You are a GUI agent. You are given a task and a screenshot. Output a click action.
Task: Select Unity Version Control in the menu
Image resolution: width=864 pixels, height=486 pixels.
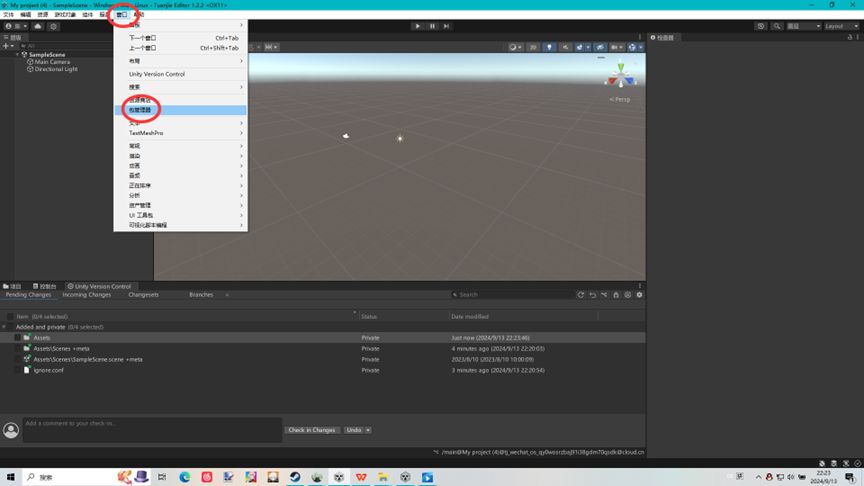(x=157, y=74)
